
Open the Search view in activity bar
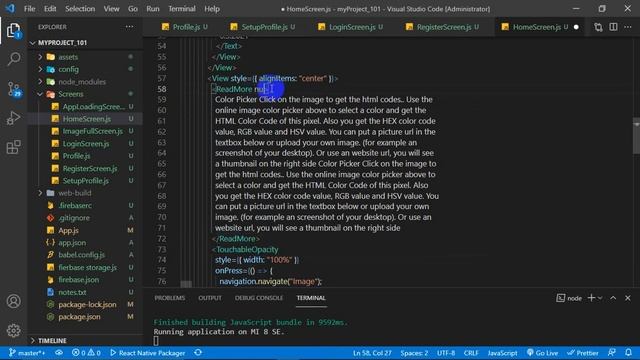pos(13,59)
